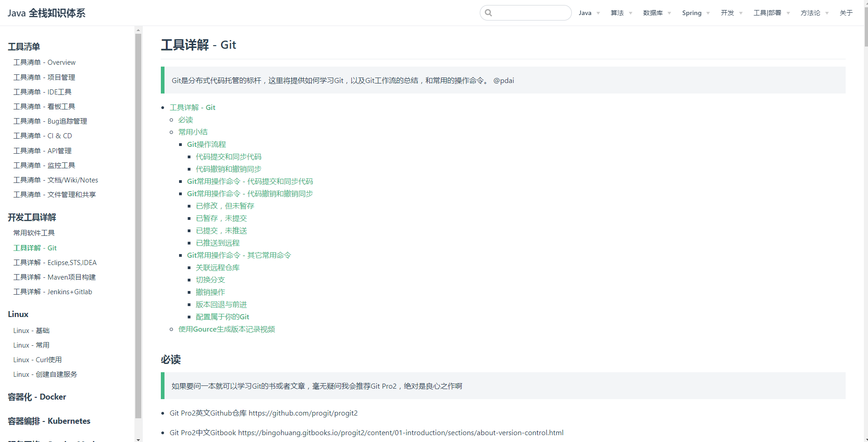This screenshot has height=442, width=868.
Task: Jump to 已暂存，未提交 section
Action: pyautogui.click(x=221, y=218)
